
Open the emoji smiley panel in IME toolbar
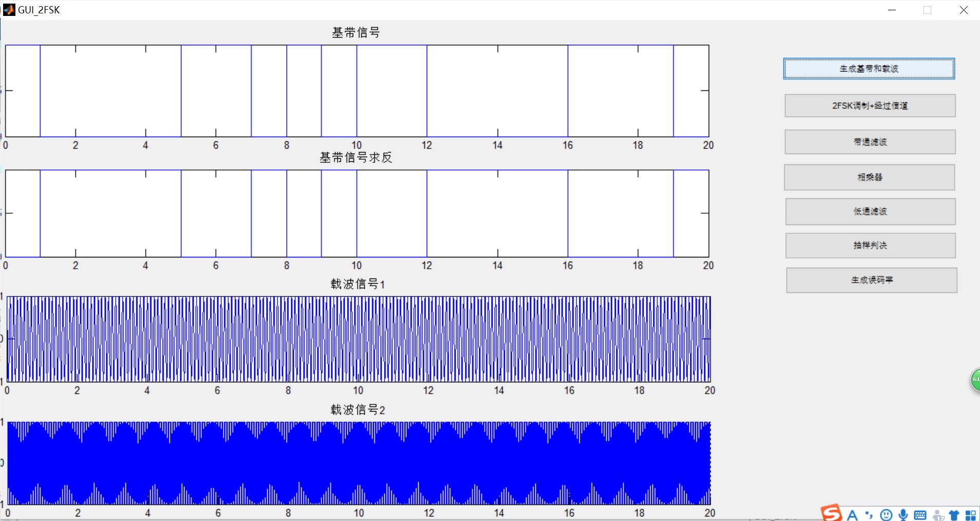pyautogui.click(x=886, y=515)
